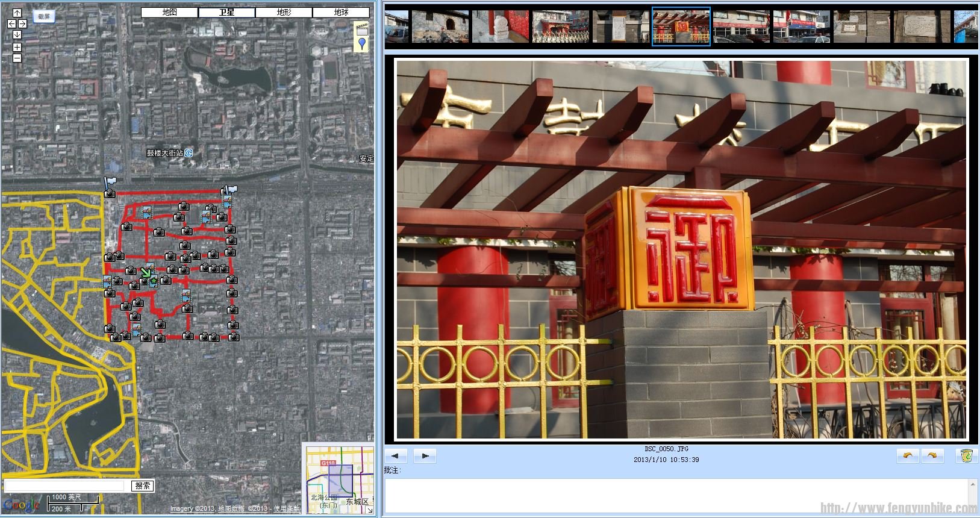Screen dimensions: 980x518
Task: Pan the map right with arrow button
Action: [22, 23]
